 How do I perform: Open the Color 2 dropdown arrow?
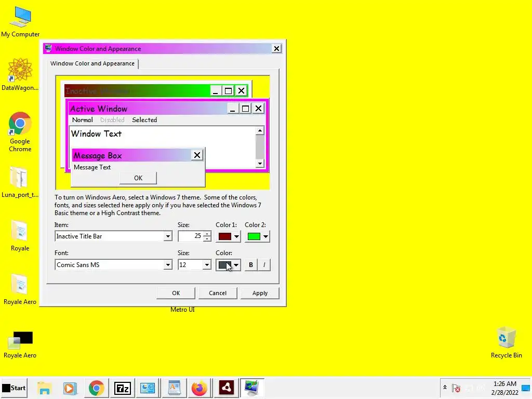(x=265, y=236)
